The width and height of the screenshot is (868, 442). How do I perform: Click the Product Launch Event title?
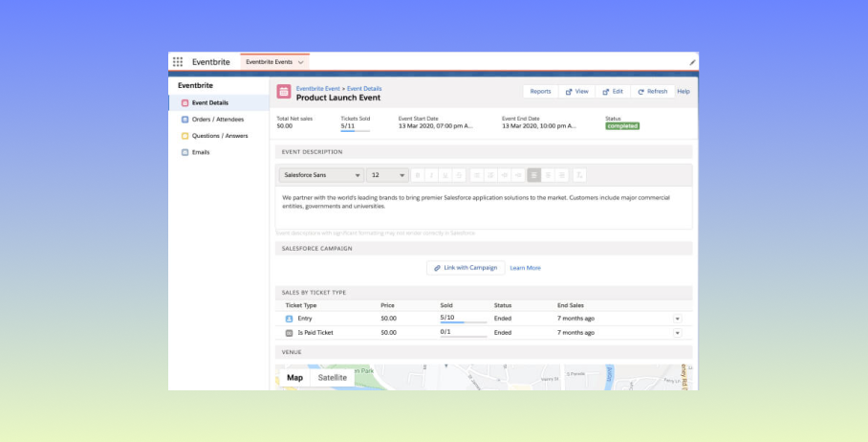click(338, 98)
